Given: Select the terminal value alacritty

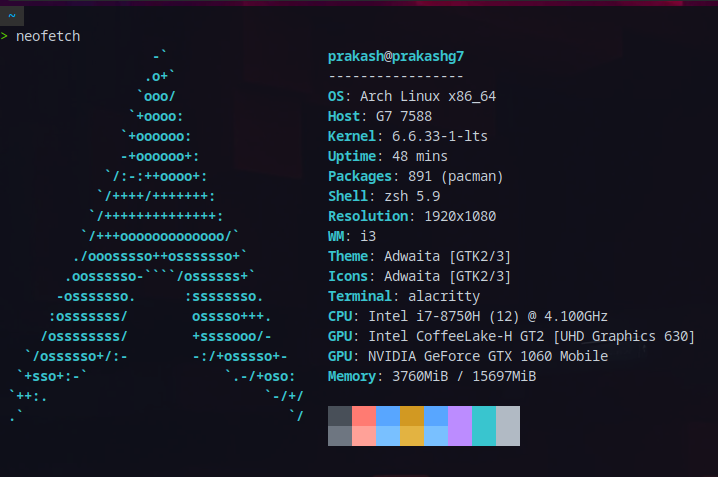Looking at the screenshot, I should tap(444, 297).
